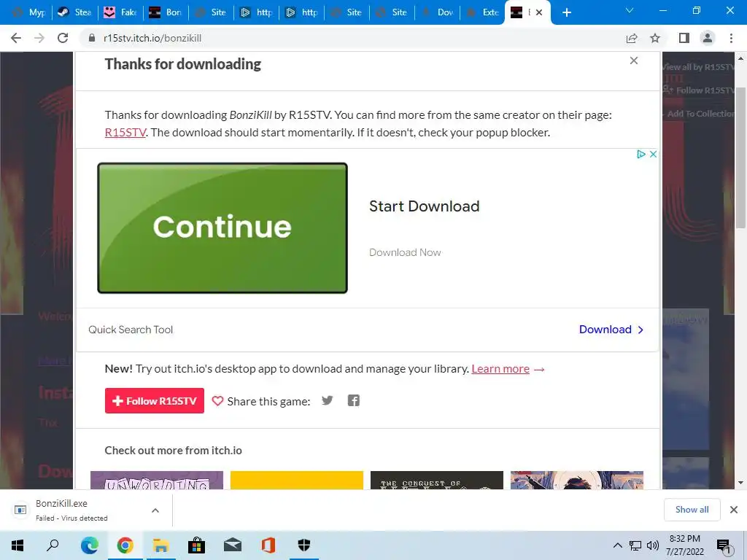Open the Windows Start menu
Viewport: 747px width, 560px height.
click(x=18, y=545)
